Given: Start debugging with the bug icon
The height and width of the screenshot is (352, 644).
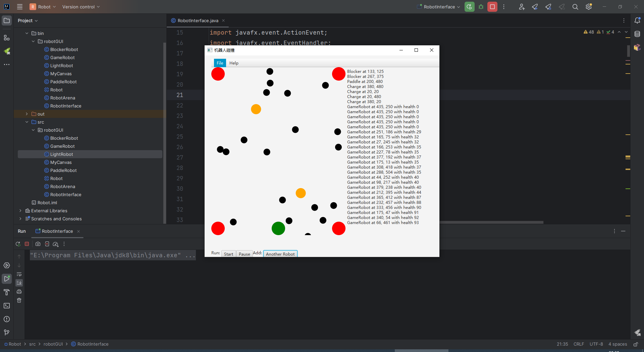Looking at the screenshot, I should [x=481, y=7].
